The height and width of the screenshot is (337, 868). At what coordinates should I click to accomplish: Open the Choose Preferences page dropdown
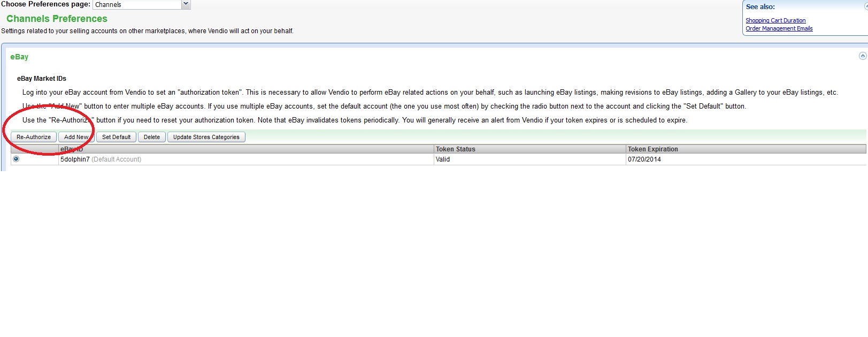[186, 4]
